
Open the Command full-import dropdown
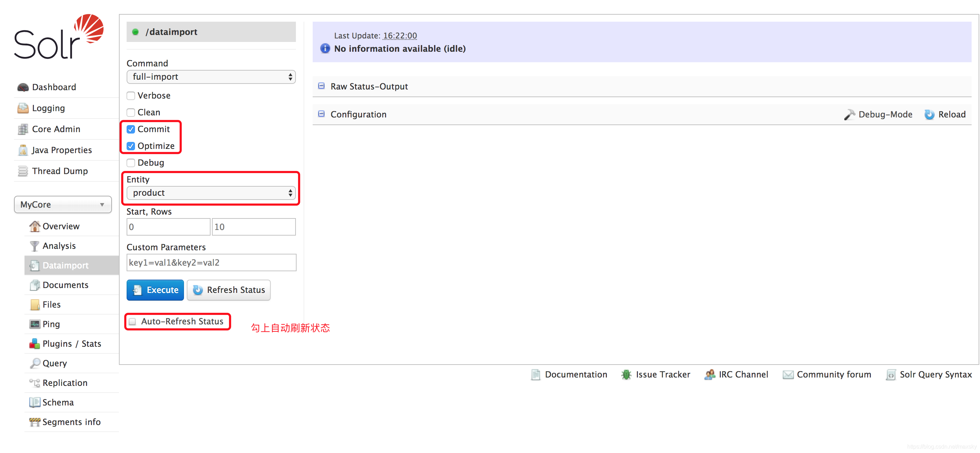pyautogui.click(x=211, y=77)
